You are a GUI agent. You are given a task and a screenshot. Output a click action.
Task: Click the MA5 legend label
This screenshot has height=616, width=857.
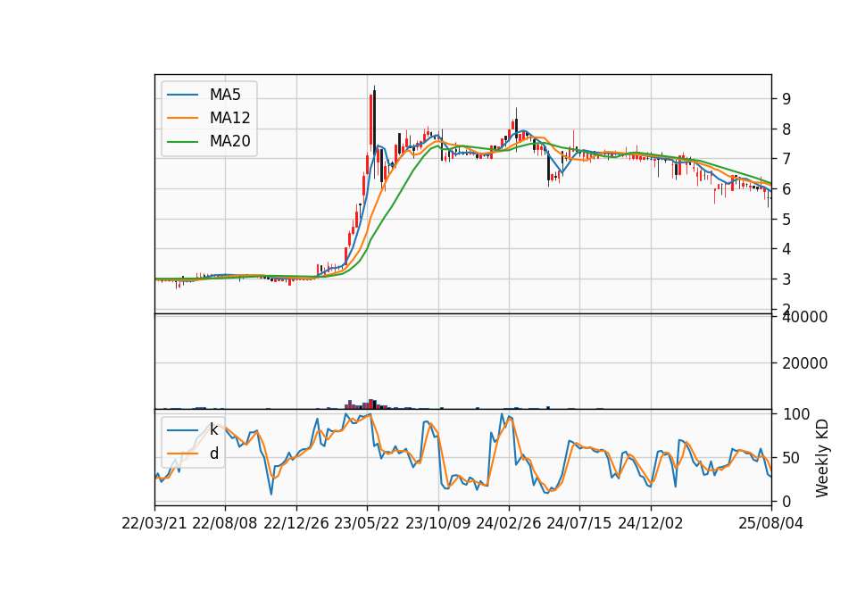(225, 95)
